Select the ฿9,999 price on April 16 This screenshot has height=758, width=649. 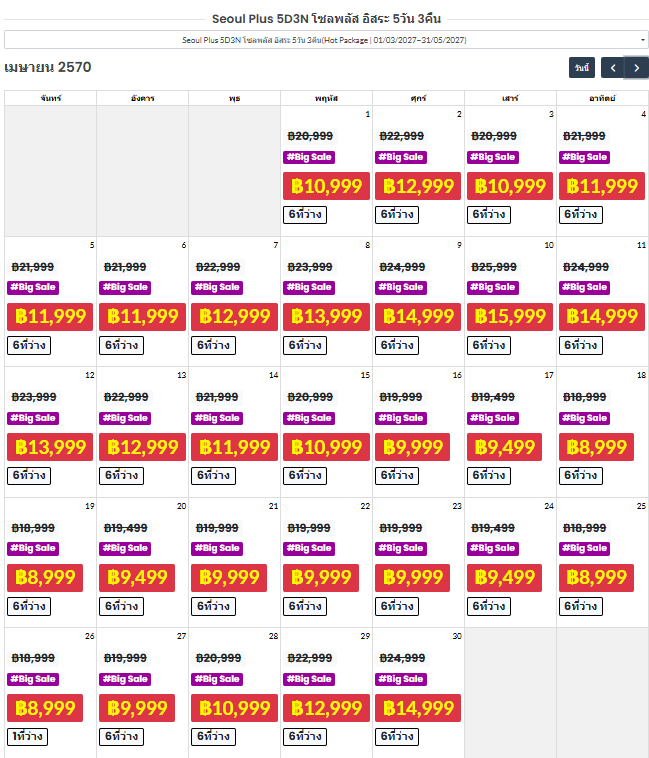click(412, 447)
